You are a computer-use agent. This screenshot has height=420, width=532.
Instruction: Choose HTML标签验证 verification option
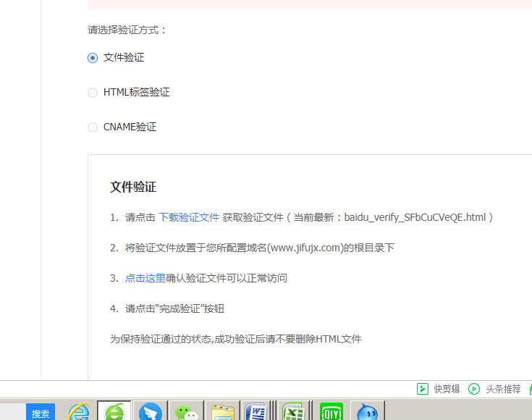pos(93,93)
